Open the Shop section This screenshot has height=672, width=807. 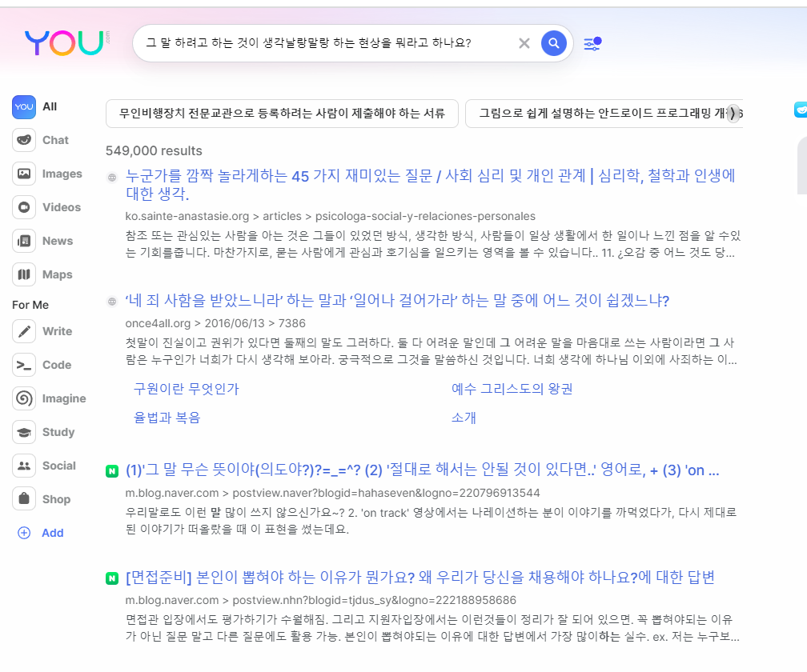tap(42, 498)
